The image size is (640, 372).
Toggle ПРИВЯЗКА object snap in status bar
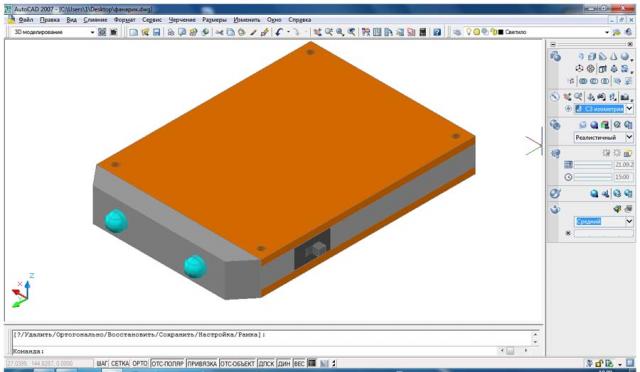click(202, 363)
